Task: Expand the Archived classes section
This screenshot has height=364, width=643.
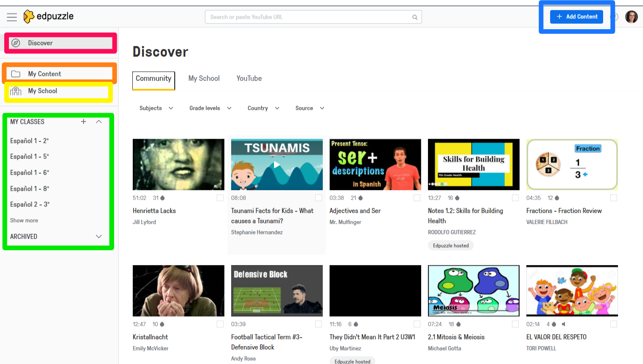Action: point(99,236)
